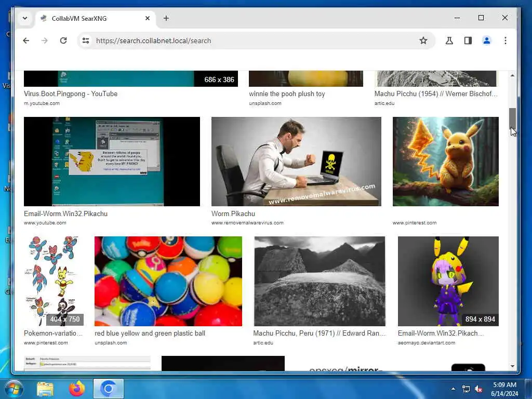Screen dimensions: 532x399
Task: Click the Pikachu in forest thumbnail
Action: (445, 162)
